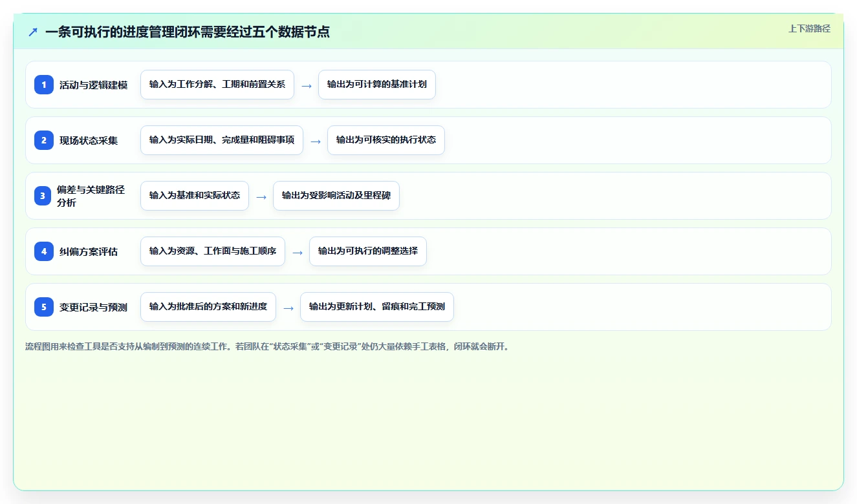The width and height of the screenshot is (857, 504).
Task: Click the chip 输入为实际日期、完成量和阻碍事项
Action: coord(222,140)
